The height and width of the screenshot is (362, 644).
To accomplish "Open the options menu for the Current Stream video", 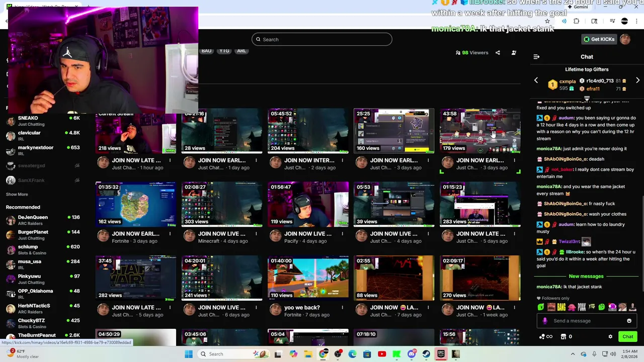I will point(170,160).
